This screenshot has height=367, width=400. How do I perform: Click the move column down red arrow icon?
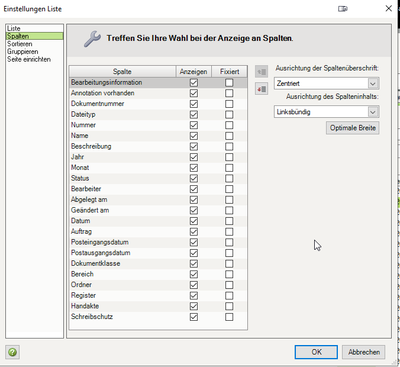[262, 89]
